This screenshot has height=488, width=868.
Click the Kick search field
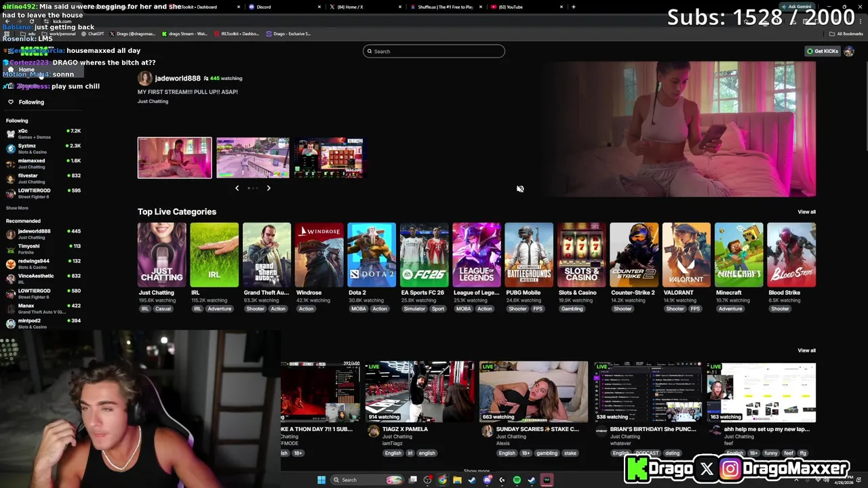[x=433, y=52]
